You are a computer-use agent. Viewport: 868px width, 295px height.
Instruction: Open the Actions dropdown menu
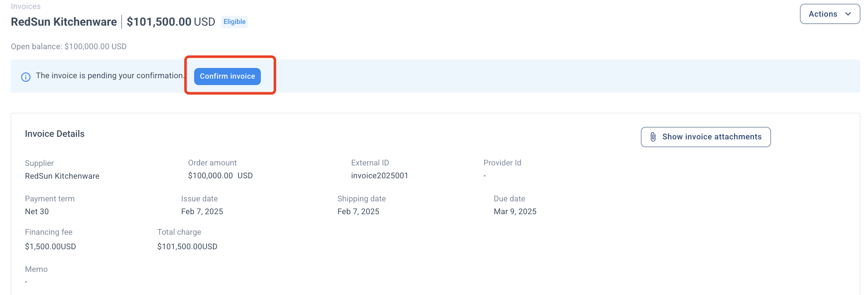coord(830,14)
